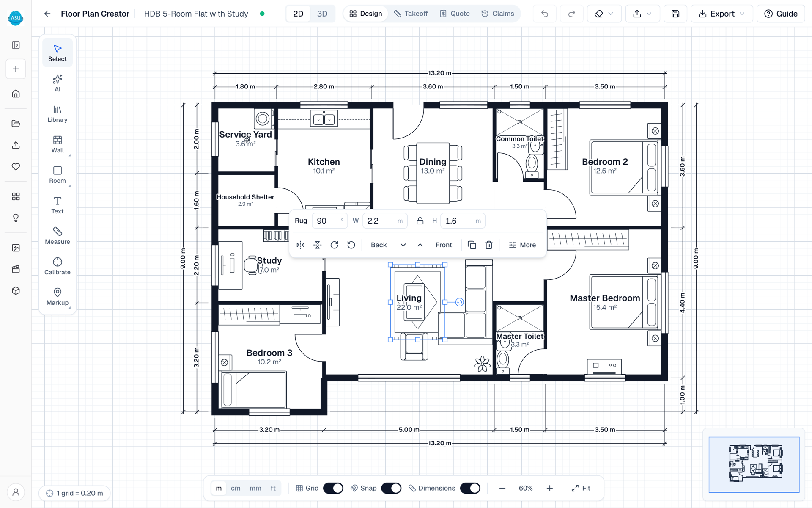
Task: Redo the last action
Action: 571,14
